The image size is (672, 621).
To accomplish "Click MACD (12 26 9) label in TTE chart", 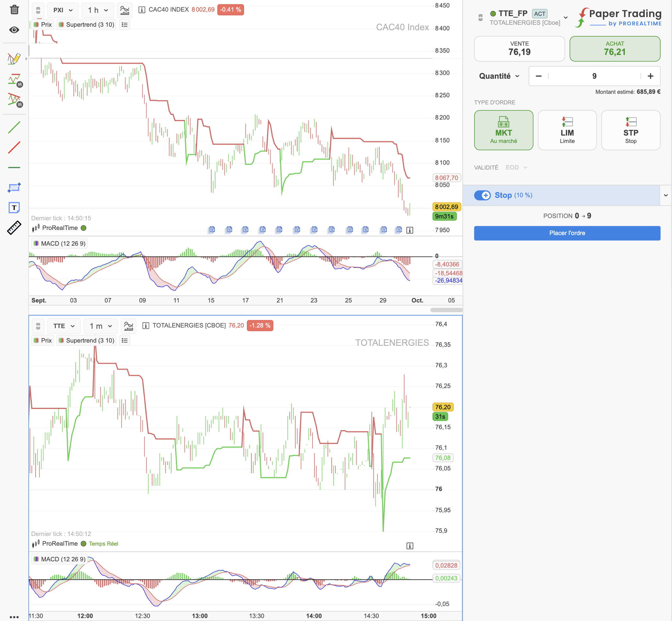I will (59, 559).
